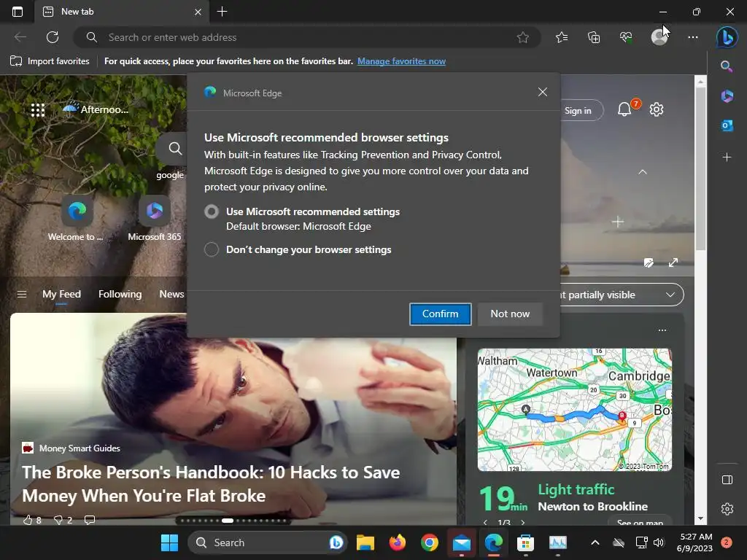
Task: Open File Explorer from taskbar
Action: click(x=365, y=542)
